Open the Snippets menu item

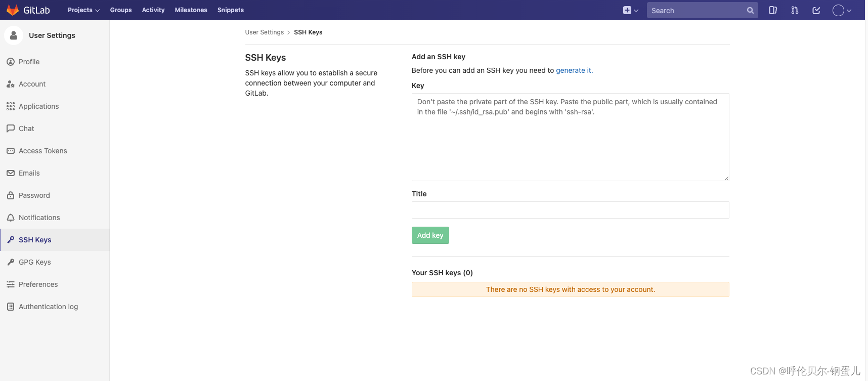pos(231,10)
